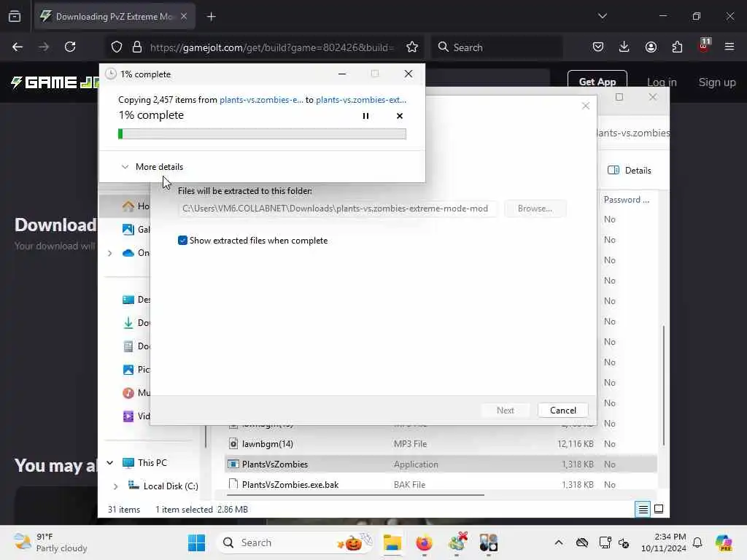Toggle the Details pane in File Explorer
This screenshot has height=560, width=747.
coord(630,171)
